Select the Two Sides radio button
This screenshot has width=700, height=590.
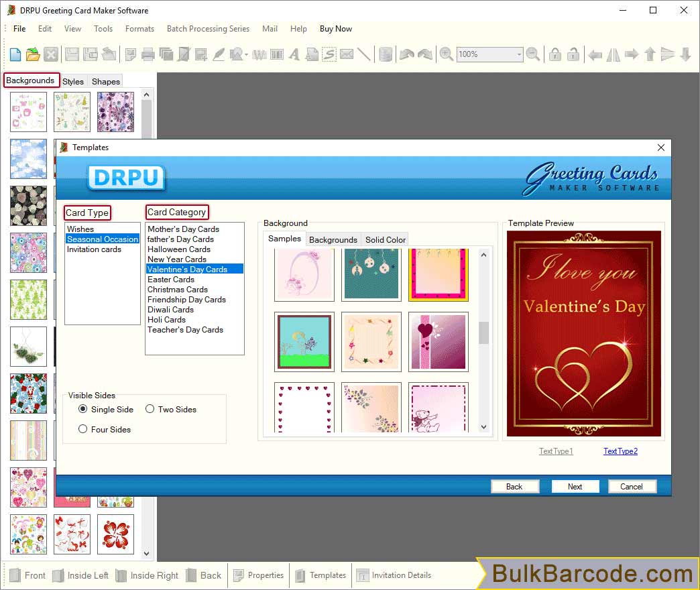(x=150, y=409)
